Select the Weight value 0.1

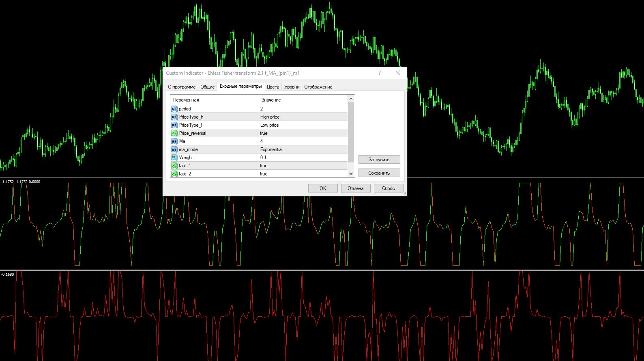(x=303, y=158)
